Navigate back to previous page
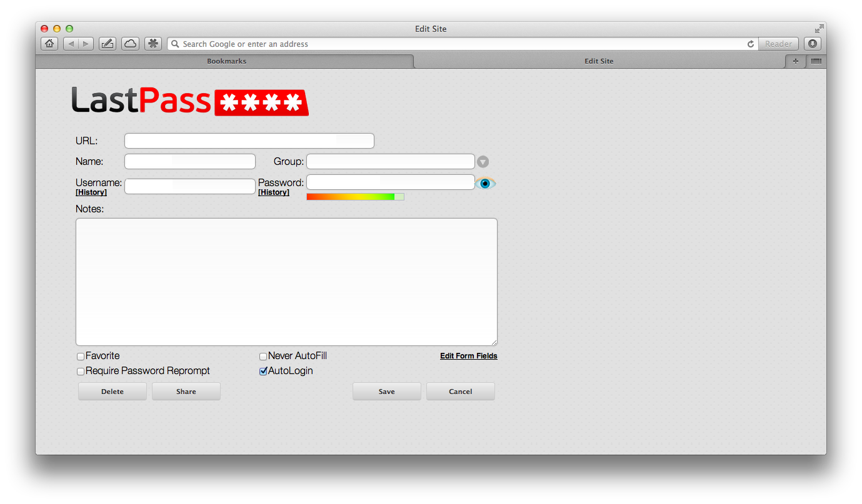 tap(71, 44)
